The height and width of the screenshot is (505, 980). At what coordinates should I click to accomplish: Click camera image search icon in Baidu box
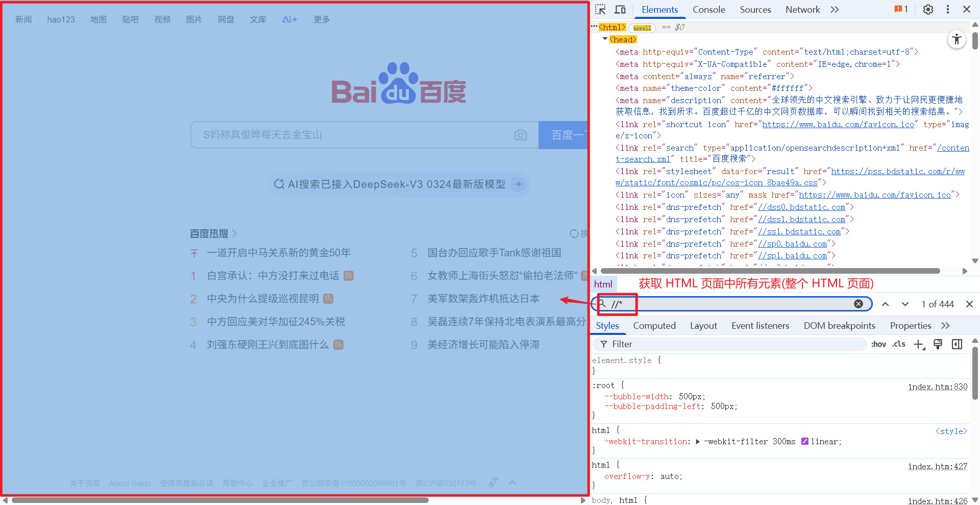click(520, 135)
